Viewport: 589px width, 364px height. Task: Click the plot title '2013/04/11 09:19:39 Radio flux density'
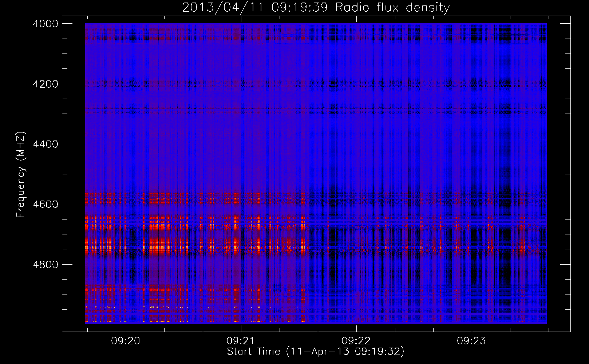(316, 7)
